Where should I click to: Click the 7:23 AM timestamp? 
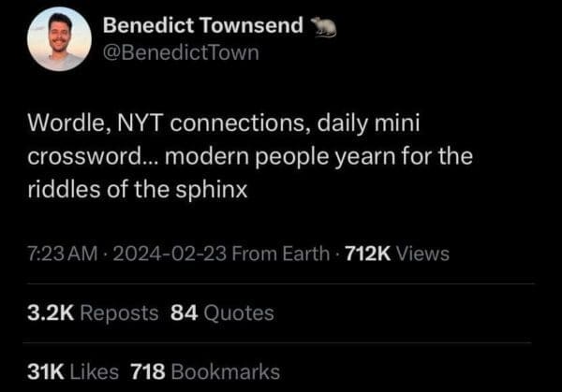(x=62, y=254)
